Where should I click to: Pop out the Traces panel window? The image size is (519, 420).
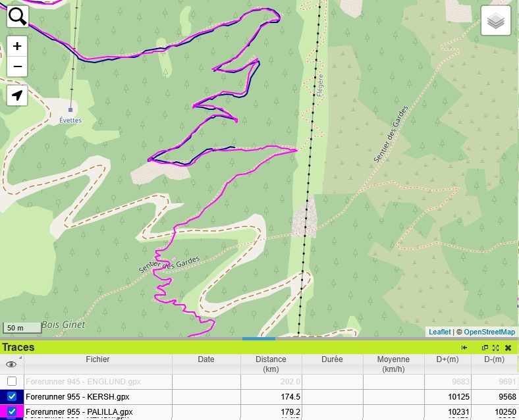pyautogui.click(x=485, y=348)
